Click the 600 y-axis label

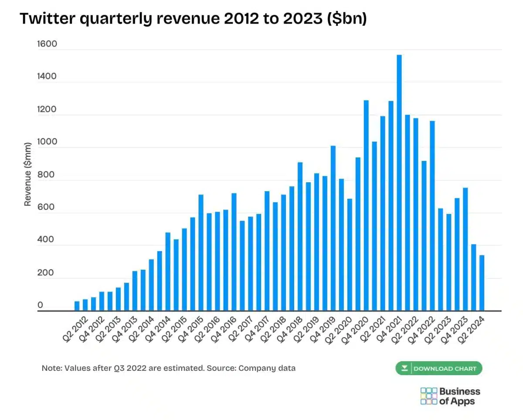point(45,207)
